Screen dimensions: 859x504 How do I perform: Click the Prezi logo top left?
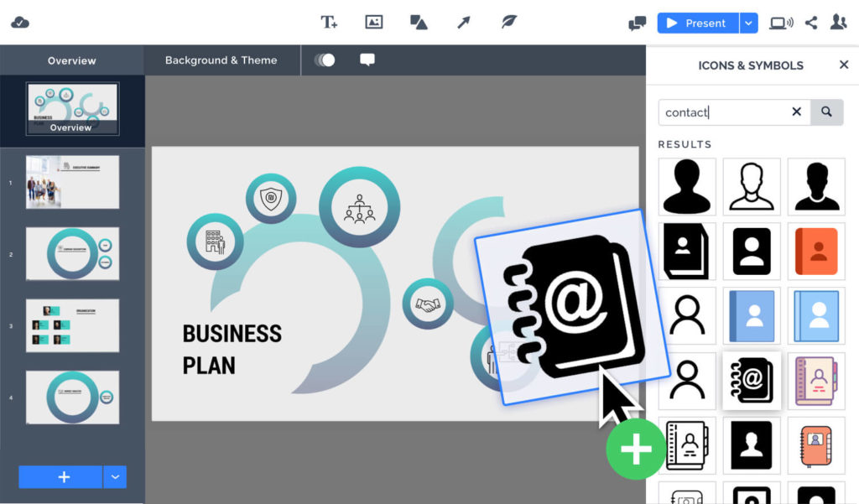tap(20, 23)
